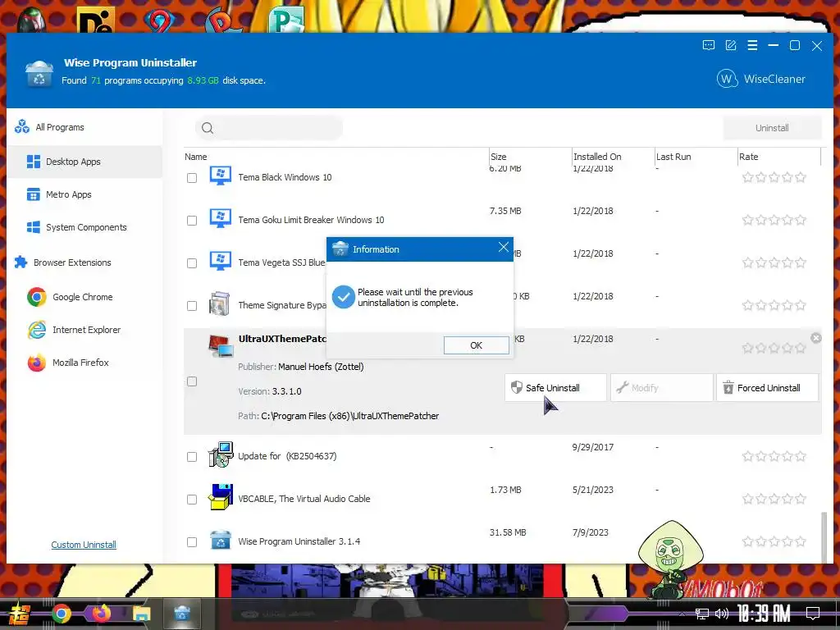Image resolution: width=840 pixels, height=630 pixels.
Task: Click the Forced Uninstall button
Action: click(x=767, y=388)
